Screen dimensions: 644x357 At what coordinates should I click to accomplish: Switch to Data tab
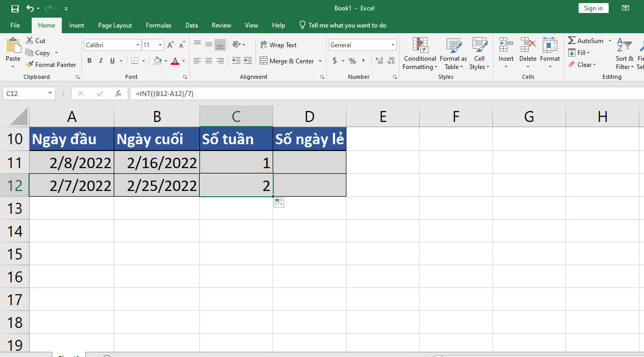(192, 25)
